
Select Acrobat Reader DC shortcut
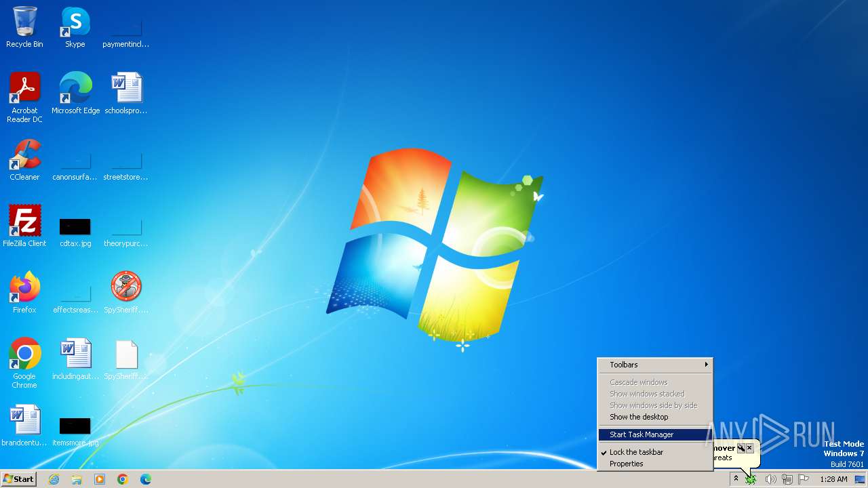tap(24, 97)
